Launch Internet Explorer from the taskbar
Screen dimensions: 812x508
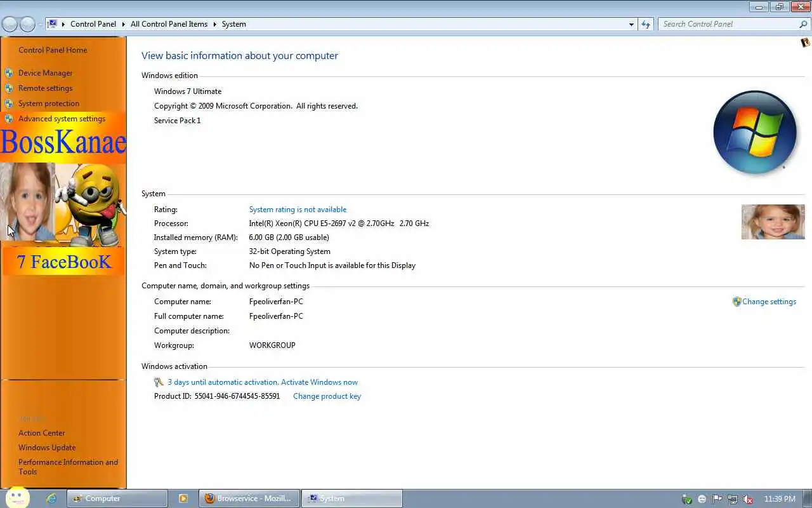click(x=52, y=498)
